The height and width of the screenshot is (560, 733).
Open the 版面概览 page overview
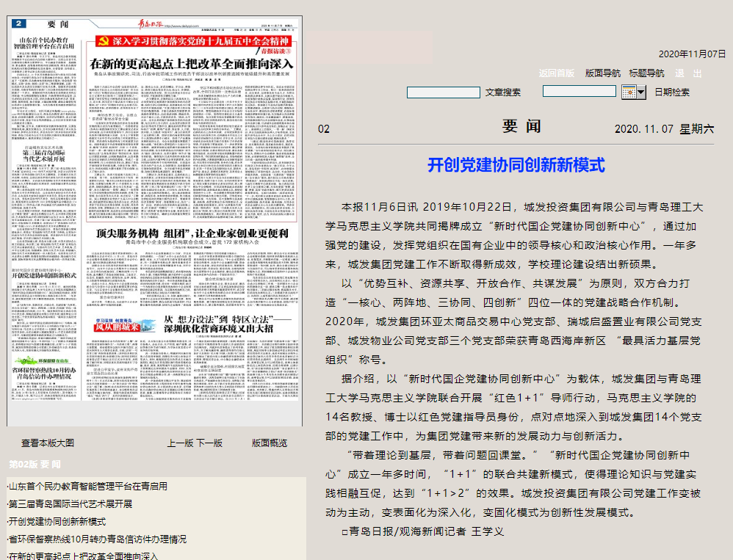(270, 443)
